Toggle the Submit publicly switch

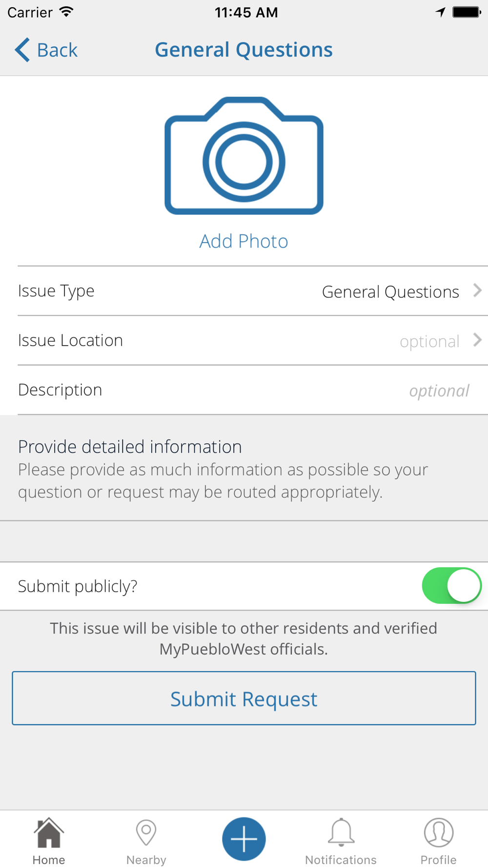(x=451, y=585)
